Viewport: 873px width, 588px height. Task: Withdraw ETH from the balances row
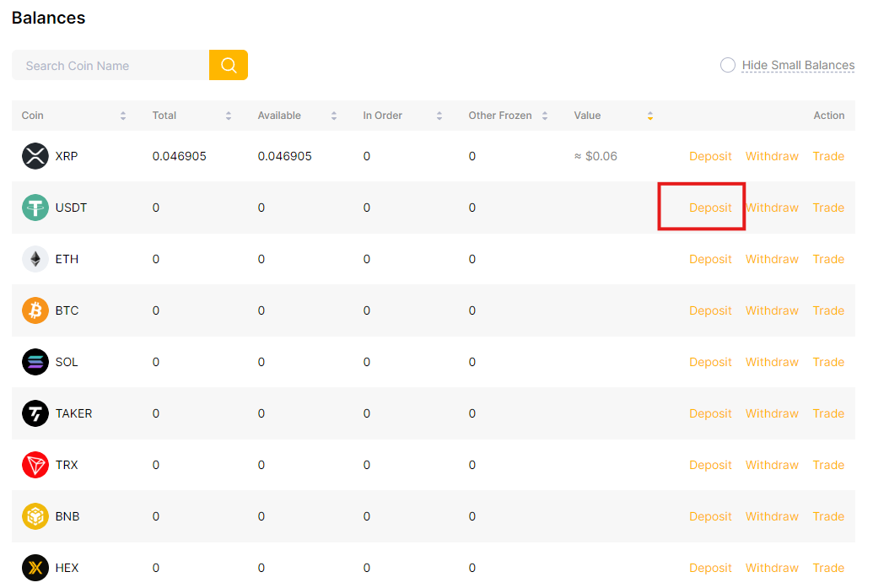(x=773, y=260)
